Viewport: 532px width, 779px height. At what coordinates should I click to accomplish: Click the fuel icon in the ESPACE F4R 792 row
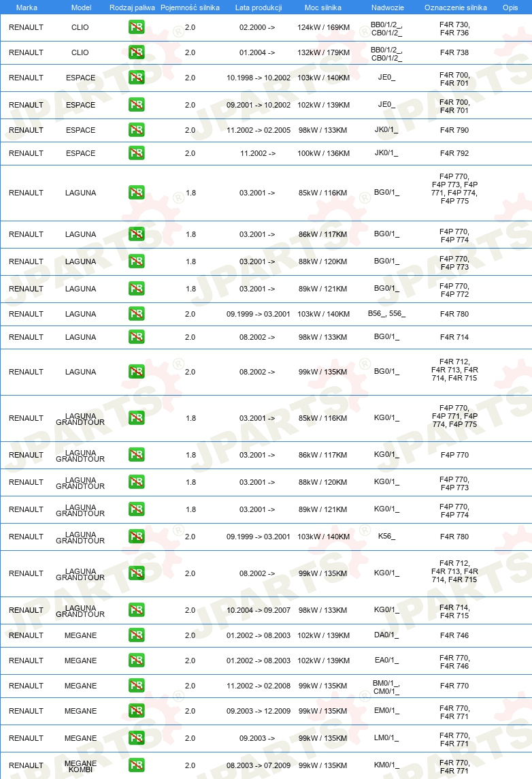(x=137, y=153)
